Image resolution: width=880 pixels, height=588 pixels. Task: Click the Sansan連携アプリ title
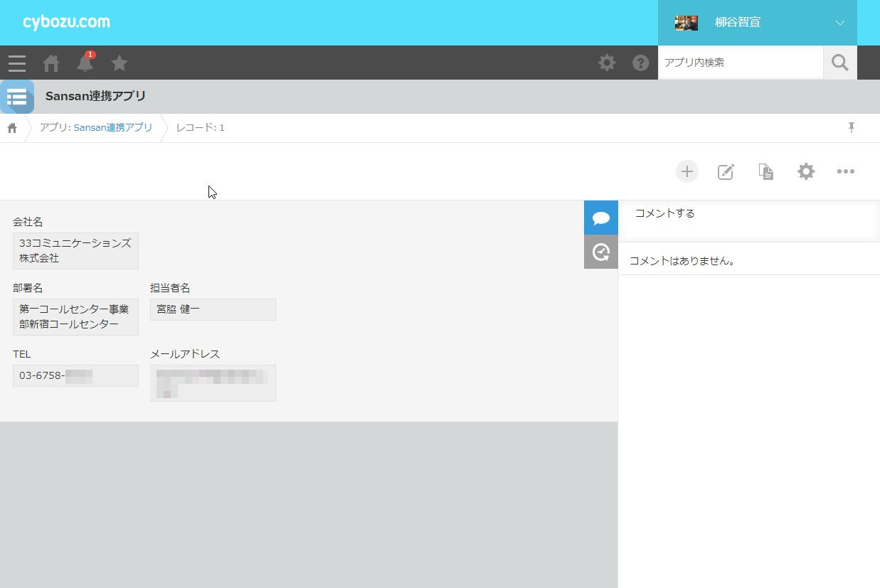pyautogui.click(x=96, y=96)
